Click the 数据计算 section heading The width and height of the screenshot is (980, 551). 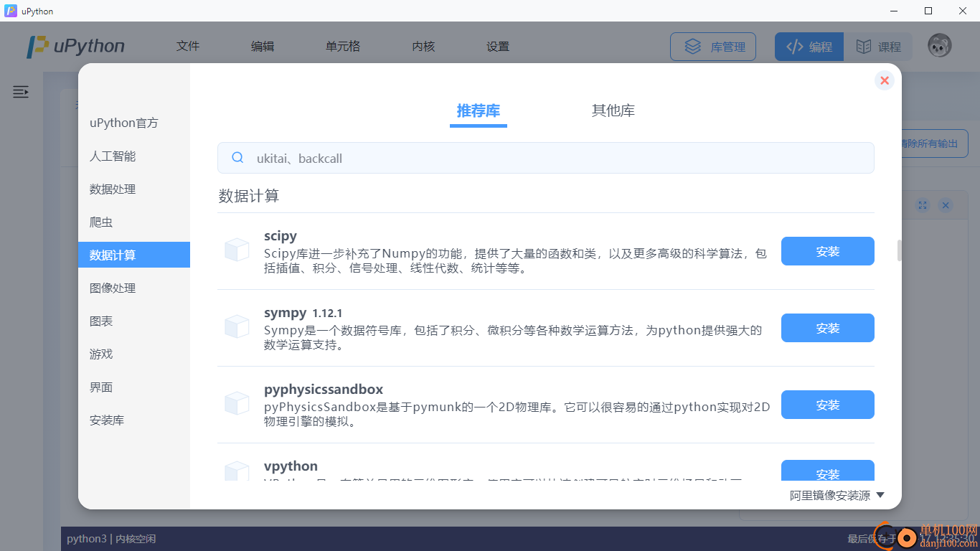click(x=248, y=195)
